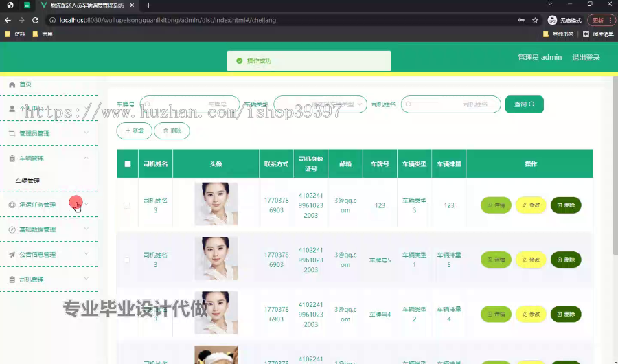Click 删除 for 车牌号5 row
Image resolution: width=618 pixels, height=364 pixels.
tap(566, 260)
